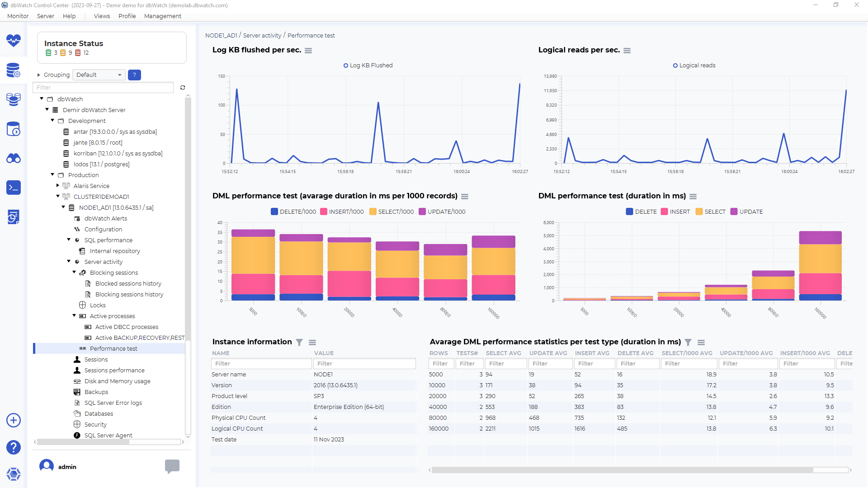Select the database settings sidebar icon
868x488 pixels.
pos(14,70)
